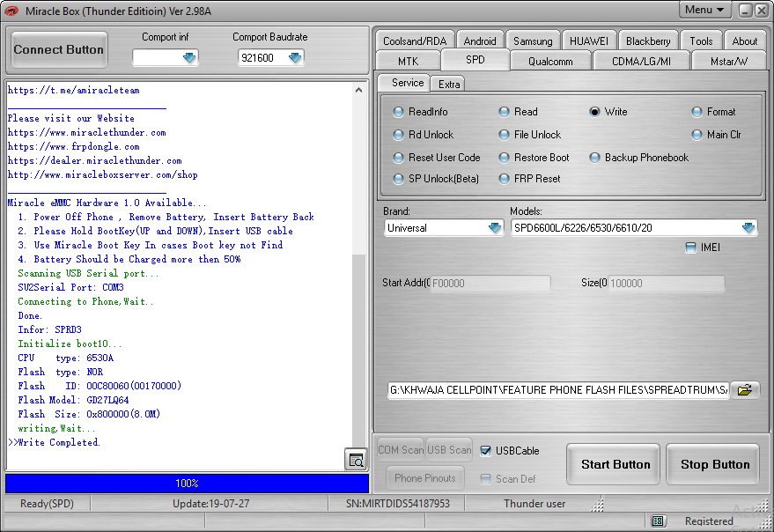Switch to the MTK tab
The width and height of the screenshot is (774, 532).
click(408, 62)
